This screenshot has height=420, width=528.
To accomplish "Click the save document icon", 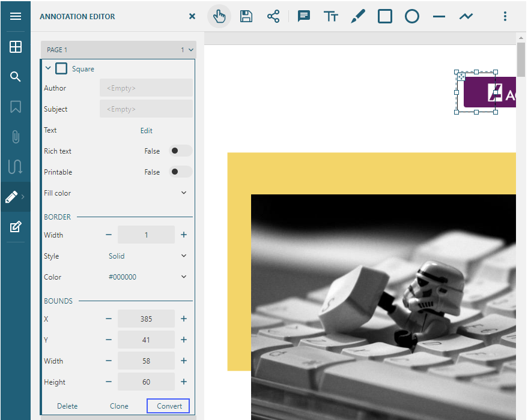I will pos(246,16).
